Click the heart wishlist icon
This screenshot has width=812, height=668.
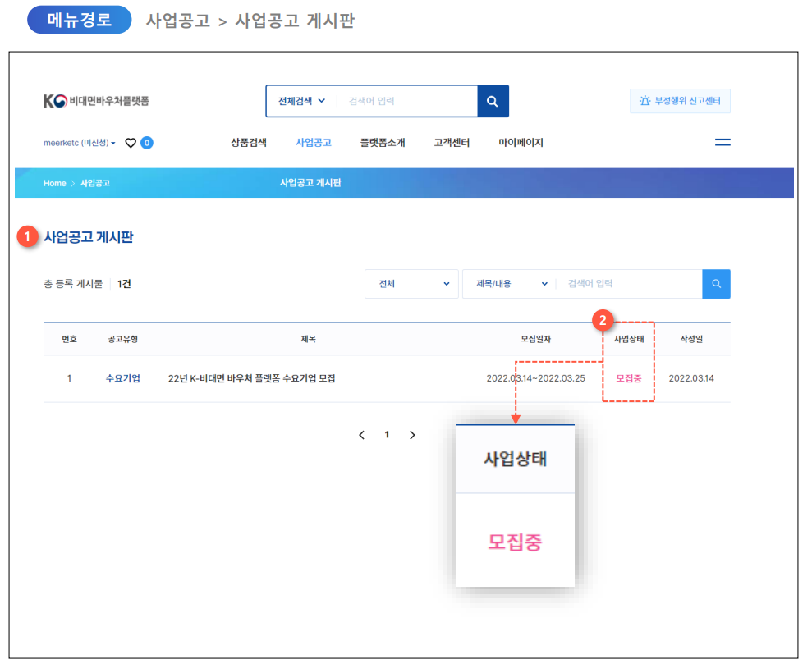point(131,143)
